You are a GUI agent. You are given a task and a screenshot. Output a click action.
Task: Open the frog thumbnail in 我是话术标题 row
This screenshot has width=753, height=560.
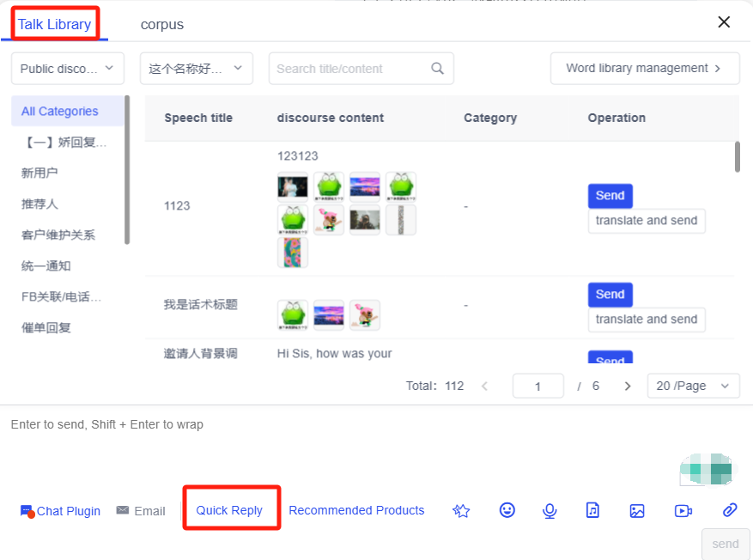click(293, 315)
